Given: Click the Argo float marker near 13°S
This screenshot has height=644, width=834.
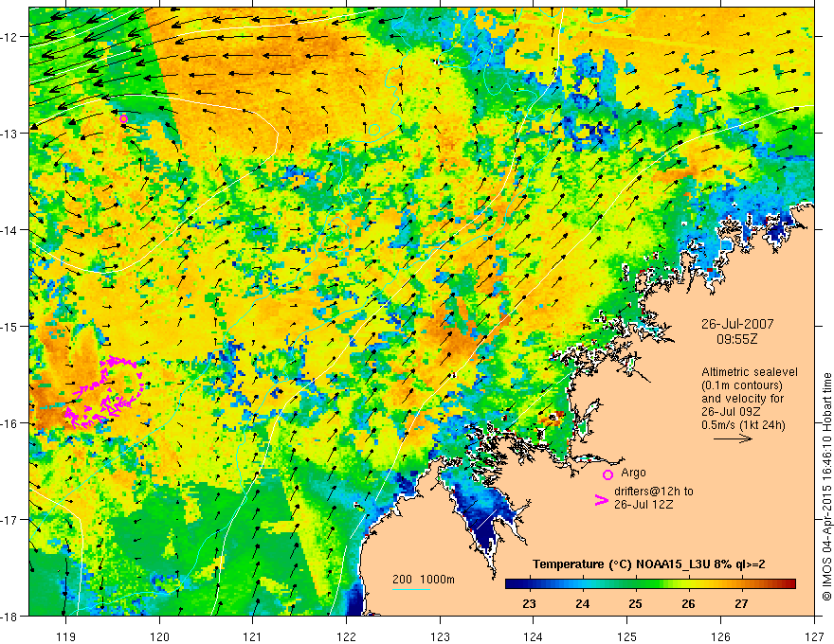Looking at the screenshot, I should pyautogui.click(x=123, y=119).
